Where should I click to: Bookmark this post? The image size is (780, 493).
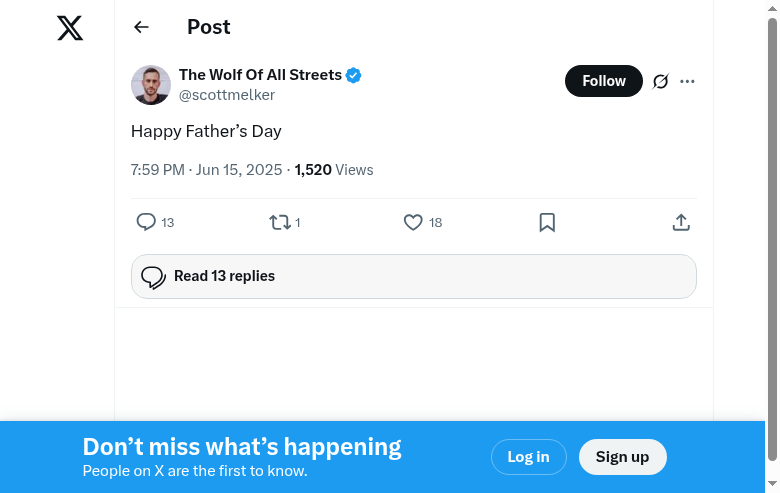coord(547,222)
